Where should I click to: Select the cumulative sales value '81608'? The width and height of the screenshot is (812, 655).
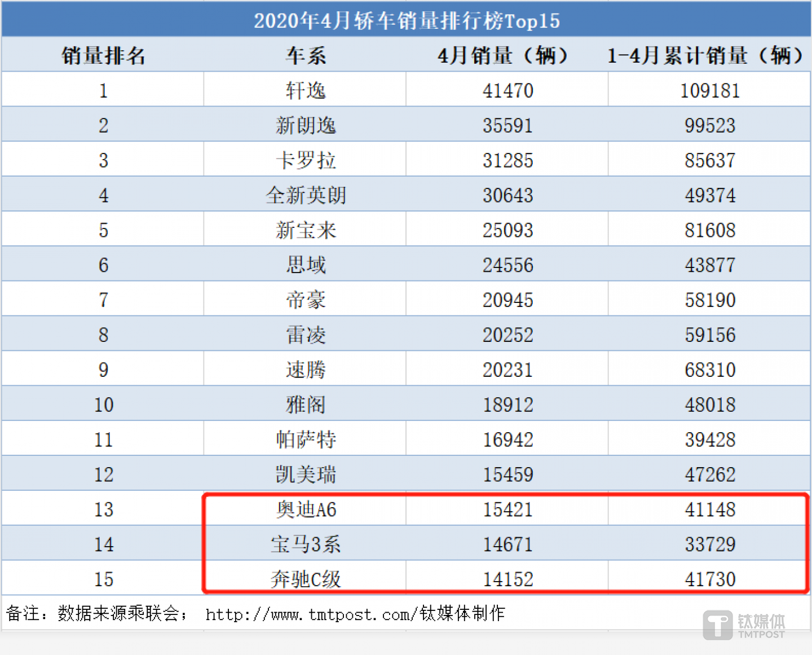710,230
